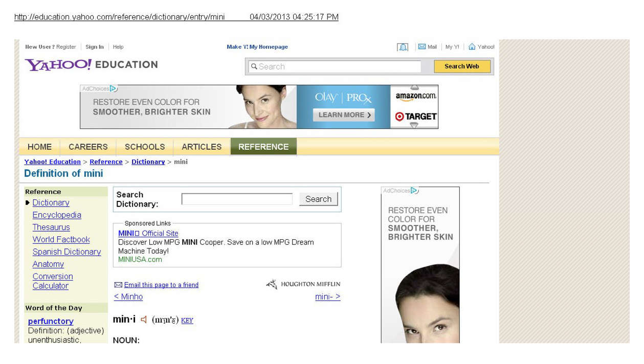Focus the Search Dictionary text field
The image size is (644, 364).
(237, 199)
